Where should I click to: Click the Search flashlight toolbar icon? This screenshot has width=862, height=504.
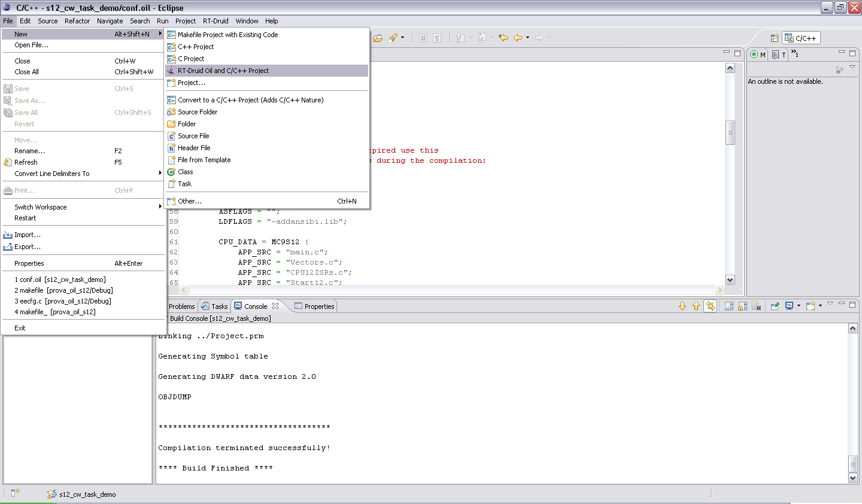393,38
